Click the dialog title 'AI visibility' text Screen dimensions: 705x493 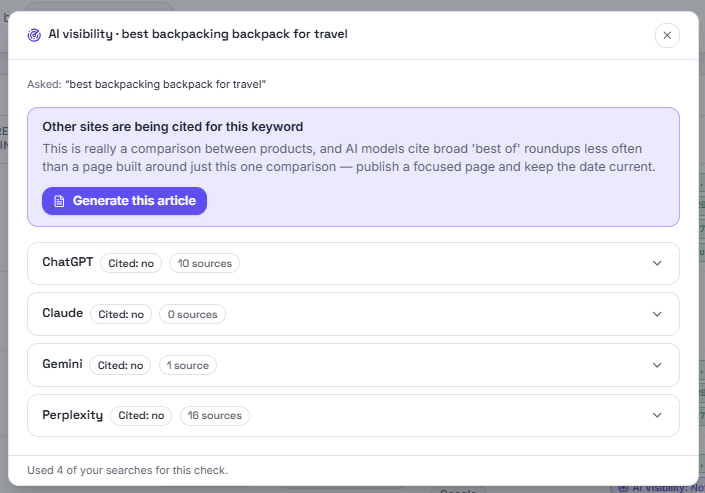[198, 34]
